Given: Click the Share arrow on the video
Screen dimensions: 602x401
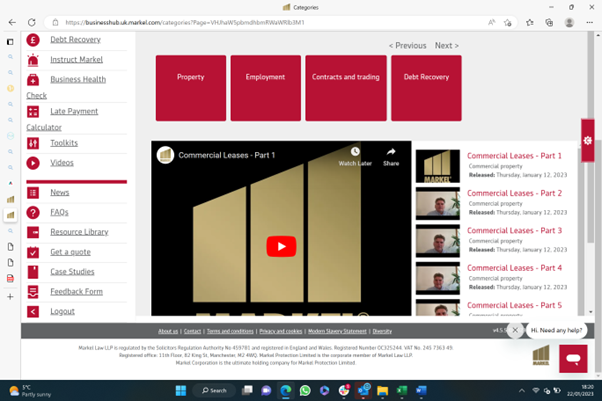Looking at the screenshot, I should 391,151.
